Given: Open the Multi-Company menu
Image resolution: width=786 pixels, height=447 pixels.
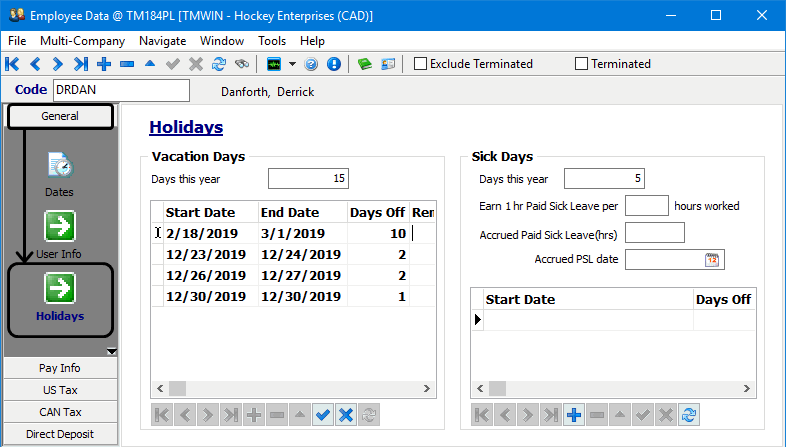Looking at the screenshot, I should point(82,41).
